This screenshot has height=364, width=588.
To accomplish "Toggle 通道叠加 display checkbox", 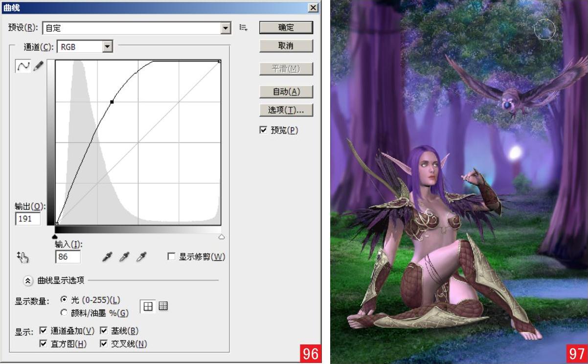I will pyautogui.click(x=43, y=331).
